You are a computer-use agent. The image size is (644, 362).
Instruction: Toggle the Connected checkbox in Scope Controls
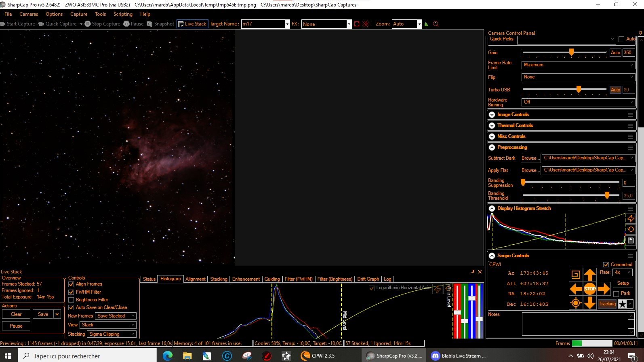click(606, 265)
